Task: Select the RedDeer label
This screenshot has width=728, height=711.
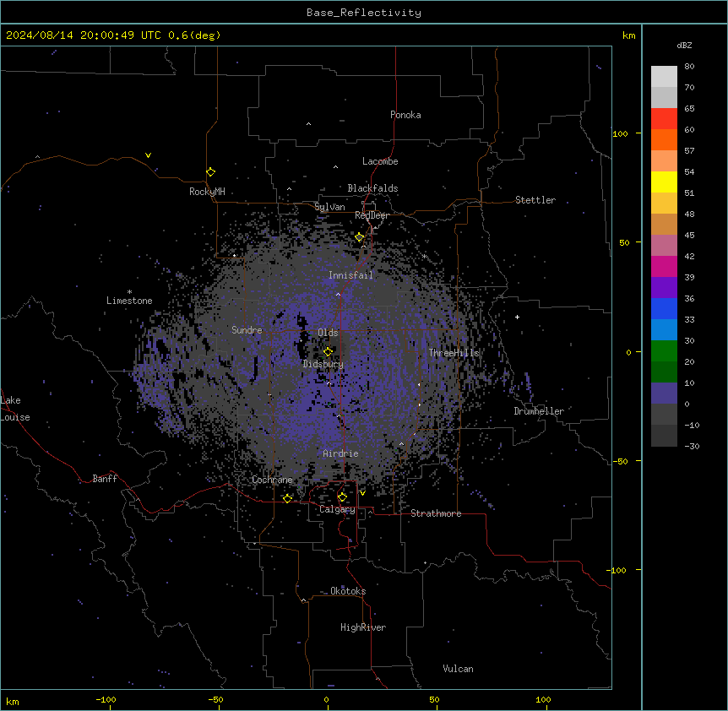Action: [372, 215]
